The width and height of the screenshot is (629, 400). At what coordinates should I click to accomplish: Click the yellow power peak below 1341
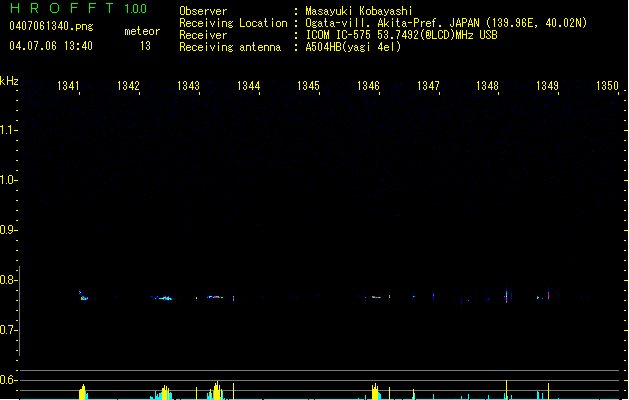(x=83, y=392)
